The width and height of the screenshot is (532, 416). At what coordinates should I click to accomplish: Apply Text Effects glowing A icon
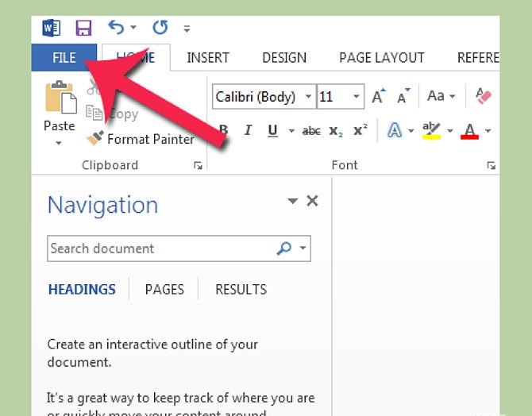click(x=395, y=131)
